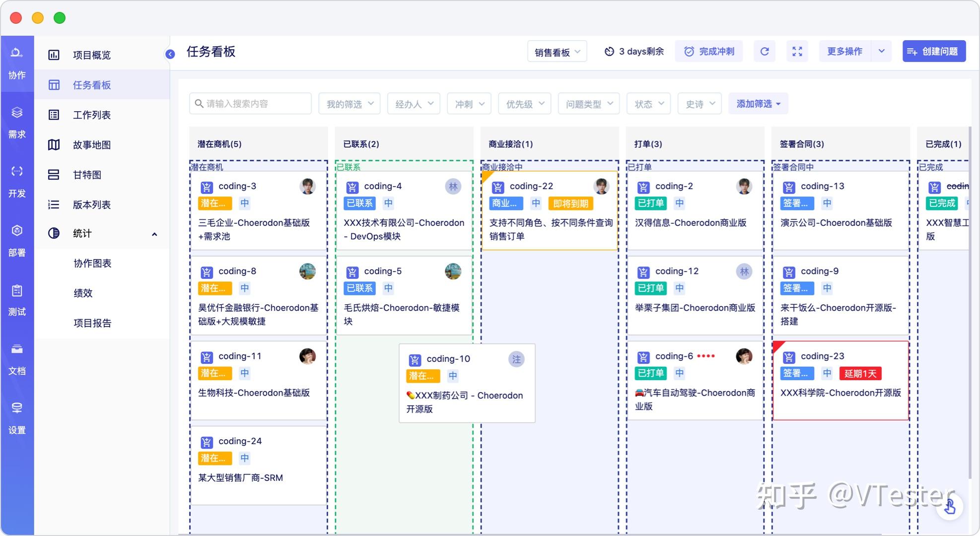
Task: Open the 开发 module from the sidebar
Action: point(17,181)
